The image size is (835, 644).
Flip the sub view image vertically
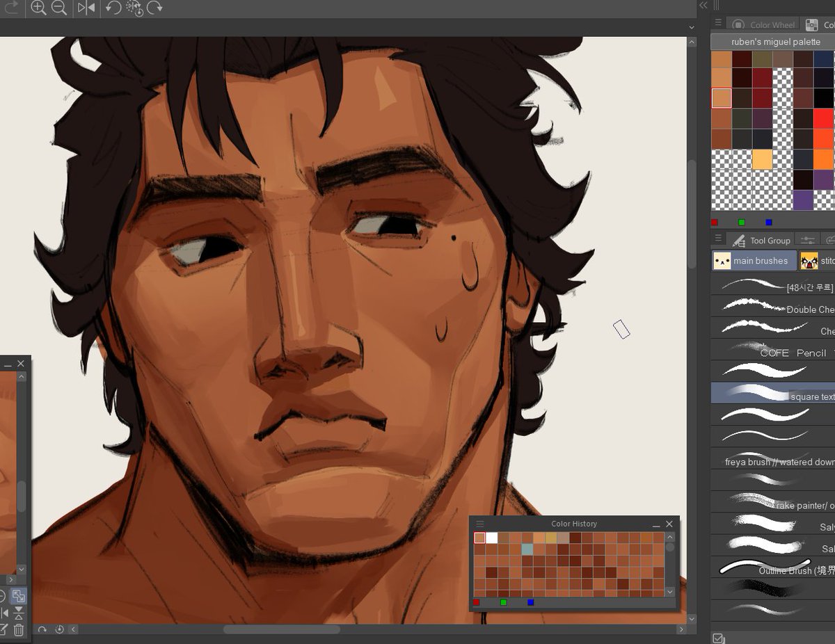(19, 613)
